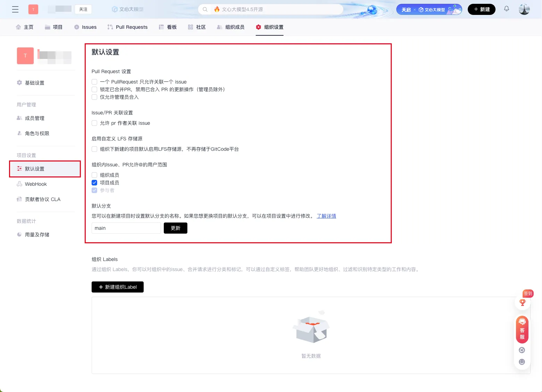Open the customer service 客服 widget
The height and width of the screenshot is (392, 542).
coord(522,330)
